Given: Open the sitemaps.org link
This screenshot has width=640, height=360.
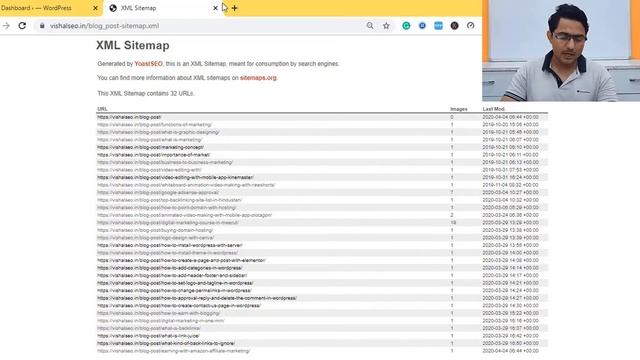Looking at the screenshot, I should (258, 78).
